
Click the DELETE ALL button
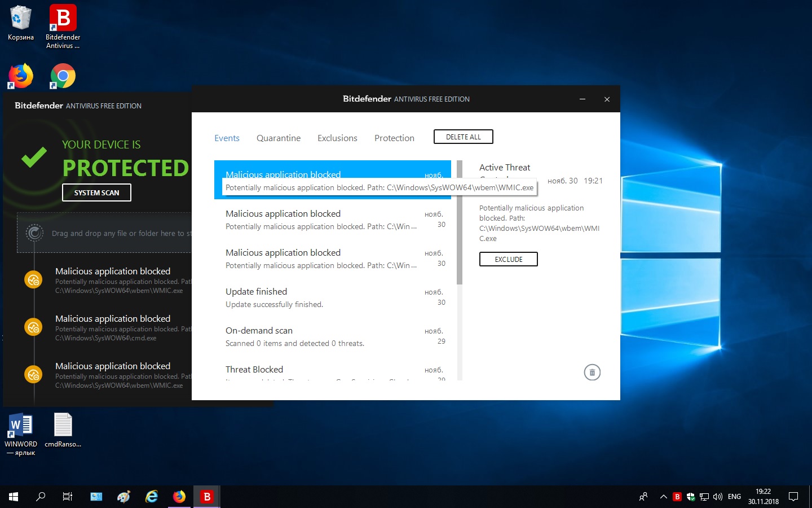464,137
